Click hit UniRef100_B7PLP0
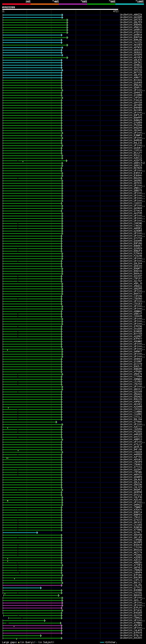 point(131,608)
